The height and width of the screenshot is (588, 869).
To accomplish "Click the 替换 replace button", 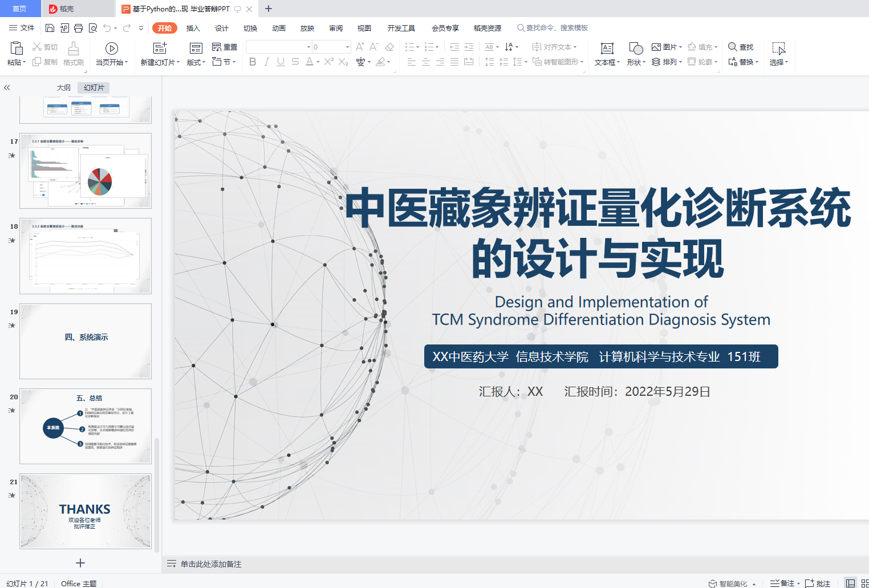I will point(743,62).
